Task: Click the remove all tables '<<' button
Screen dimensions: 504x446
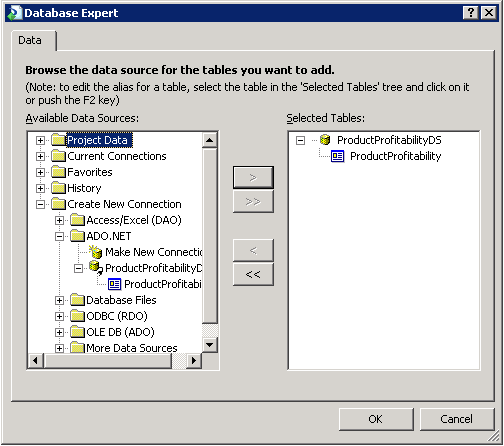Action: 253,274
